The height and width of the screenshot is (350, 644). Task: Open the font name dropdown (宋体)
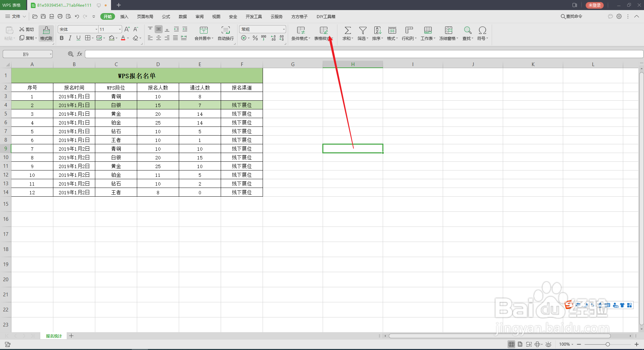(x=97, y=29)
